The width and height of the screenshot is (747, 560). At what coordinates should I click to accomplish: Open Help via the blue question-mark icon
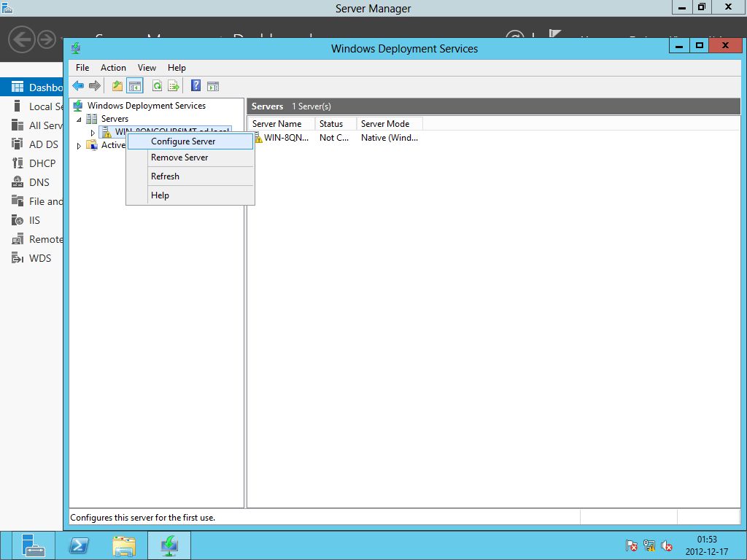click(x=196, y=86)
